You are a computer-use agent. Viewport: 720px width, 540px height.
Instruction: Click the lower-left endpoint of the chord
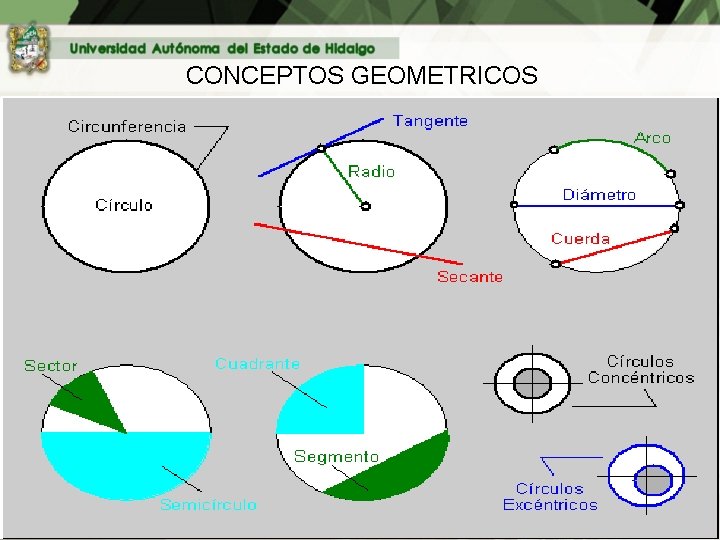click(x=556, y=264)
